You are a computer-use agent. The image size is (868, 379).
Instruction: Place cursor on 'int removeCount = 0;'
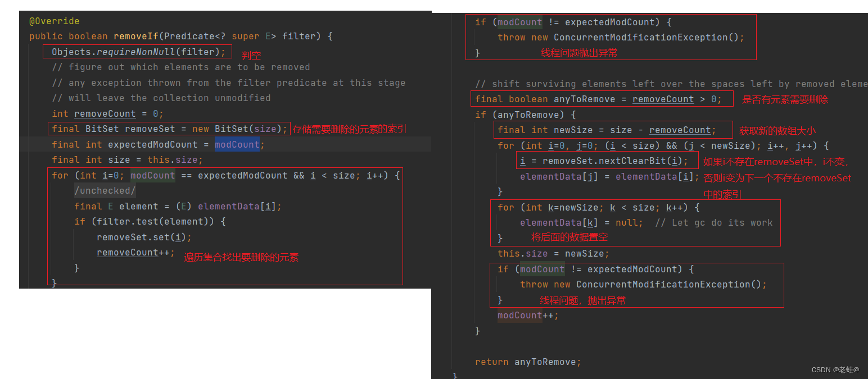pos(107,114)
